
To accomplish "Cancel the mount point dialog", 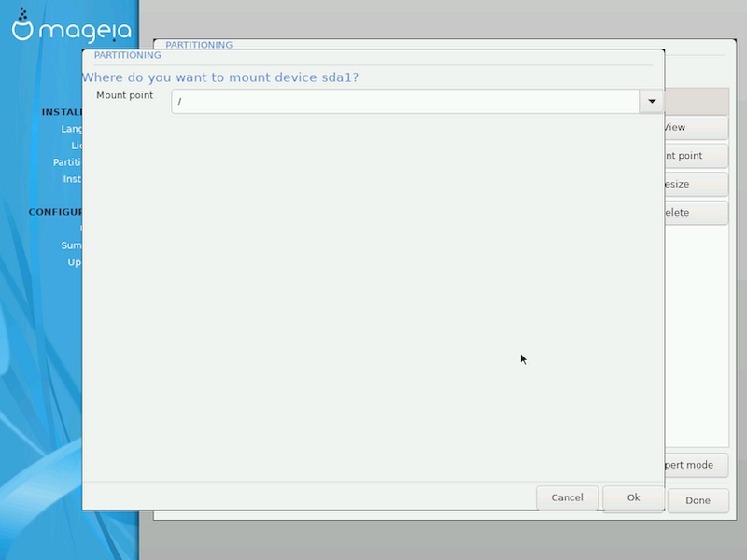I will (x=567, y=497).
